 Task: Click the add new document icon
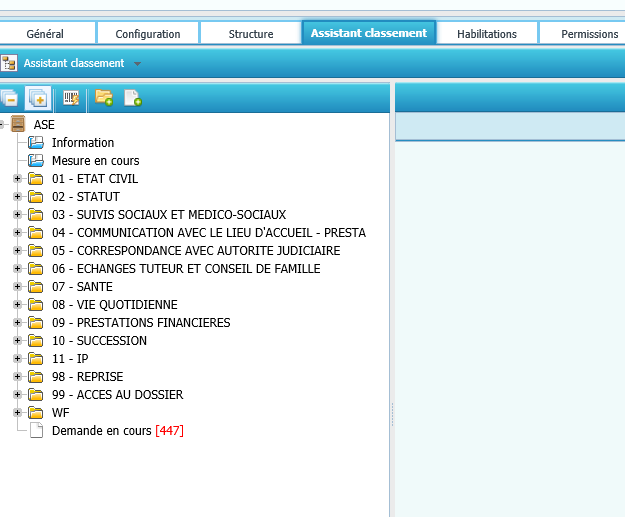tap(132, 98)
